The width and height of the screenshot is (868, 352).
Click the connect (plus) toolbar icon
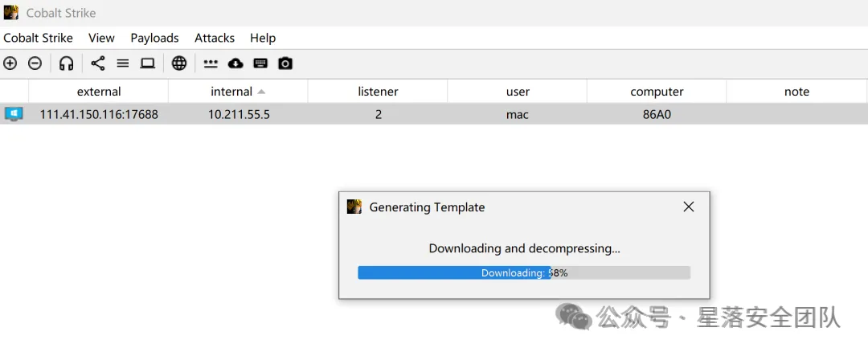pyautogui.click(x=10, y=63)
